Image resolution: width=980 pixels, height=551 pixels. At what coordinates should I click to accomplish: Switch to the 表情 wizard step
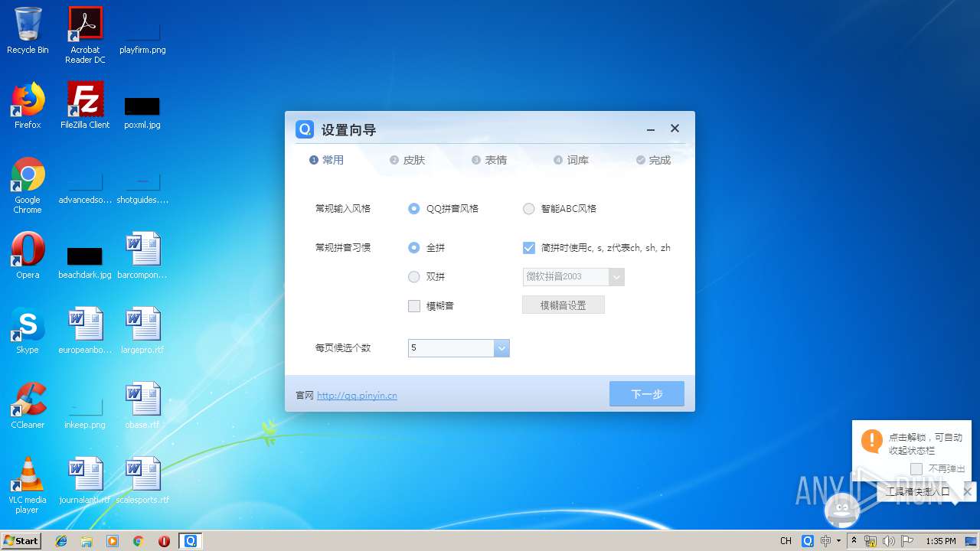(489, 160)
